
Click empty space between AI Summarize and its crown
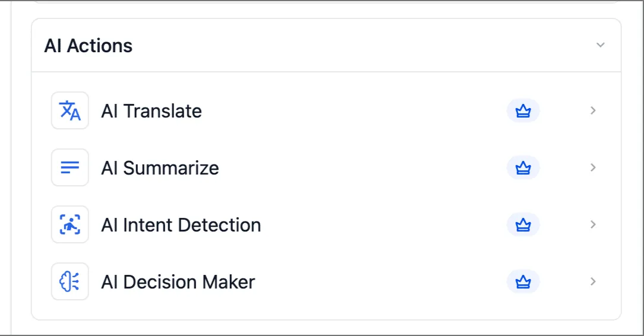point(362,168)
